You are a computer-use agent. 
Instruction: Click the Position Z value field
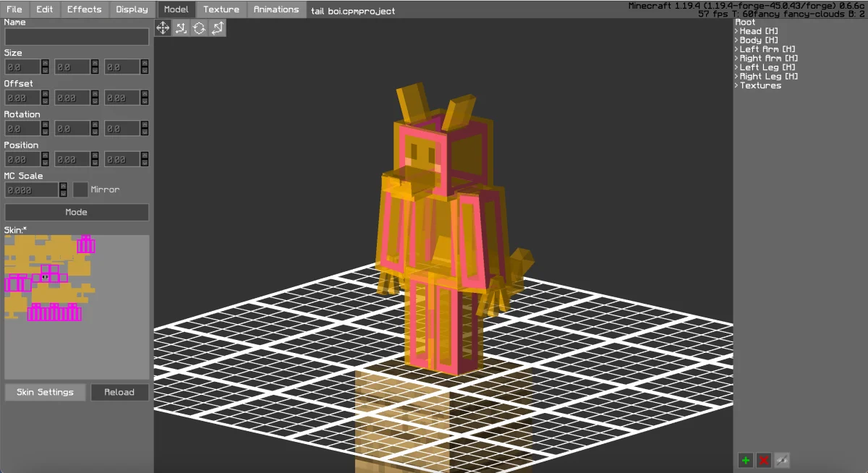point(122,159)
